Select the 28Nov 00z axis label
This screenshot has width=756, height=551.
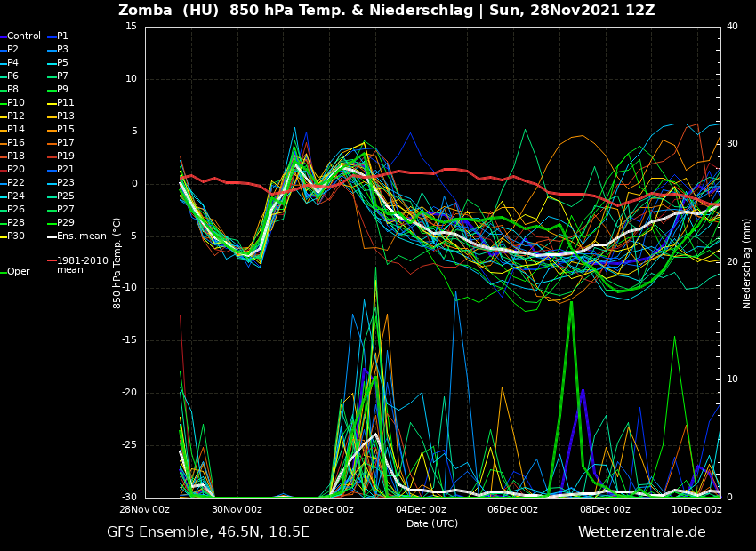tap(145, 510)
